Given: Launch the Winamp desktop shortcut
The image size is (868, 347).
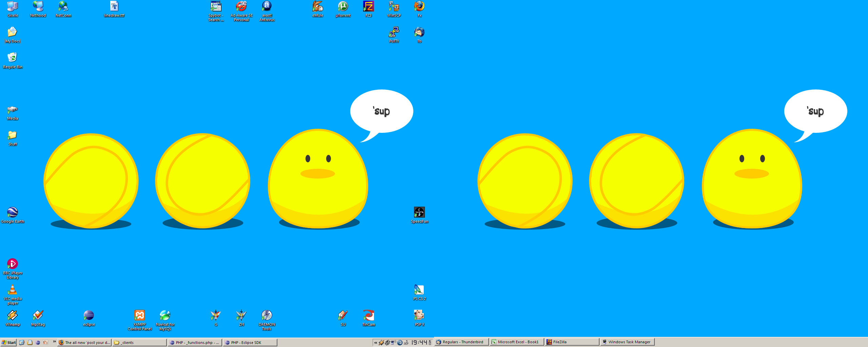Looking at the screenshot, I should coord(13,318).
